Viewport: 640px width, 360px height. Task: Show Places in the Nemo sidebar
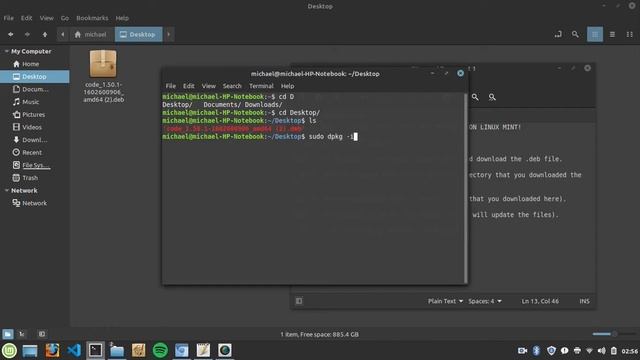click(x=8, y=334)
